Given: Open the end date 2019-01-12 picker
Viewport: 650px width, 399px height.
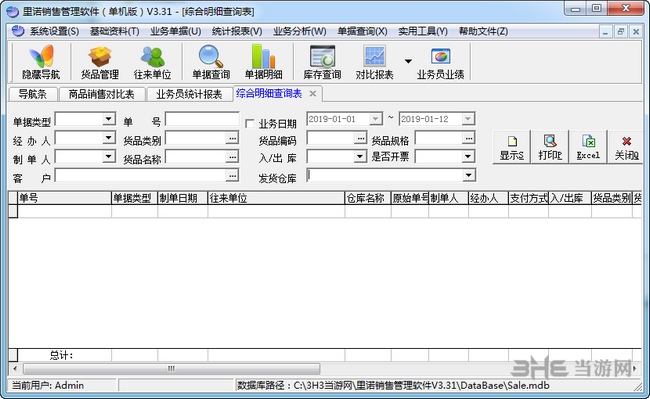Looking at the screenshot, I should (468, 119).
